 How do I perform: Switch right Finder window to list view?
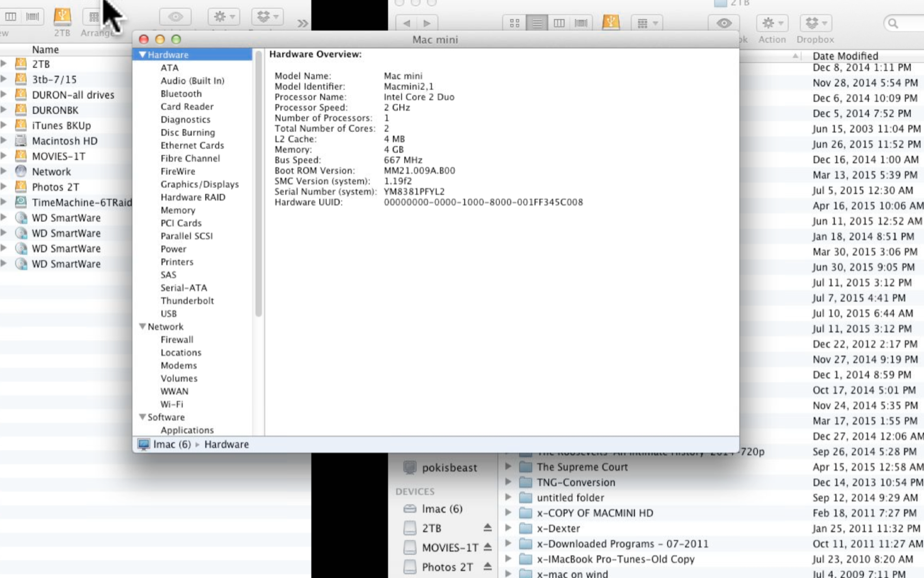pyautogui.click(x=537, y=23)
